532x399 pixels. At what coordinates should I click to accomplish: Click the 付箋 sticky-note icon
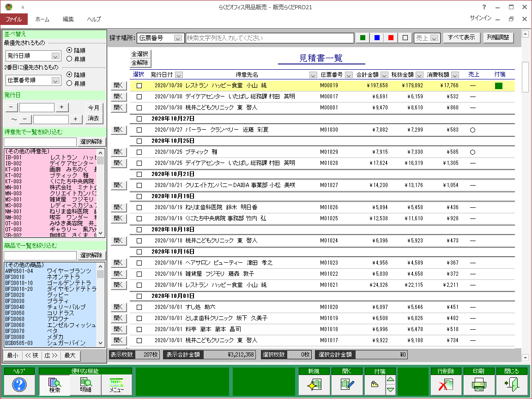pyautogui.click(x=375, y=385)
